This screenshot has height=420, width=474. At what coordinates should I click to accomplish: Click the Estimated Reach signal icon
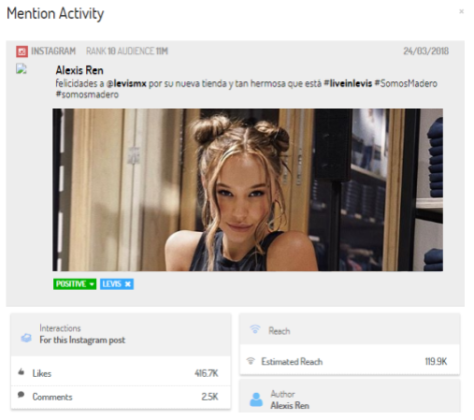(x=250, y=361)
